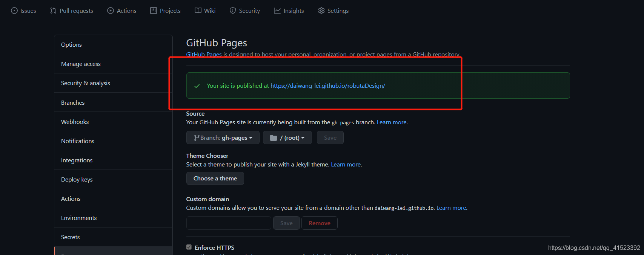Click the Security shield icon
Viewport: 644px width, 255px height.
[233, 11]
